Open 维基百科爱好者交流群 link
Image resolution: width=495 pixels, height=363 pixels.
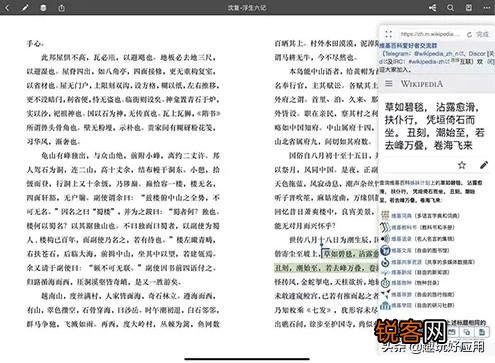point(408,46)
